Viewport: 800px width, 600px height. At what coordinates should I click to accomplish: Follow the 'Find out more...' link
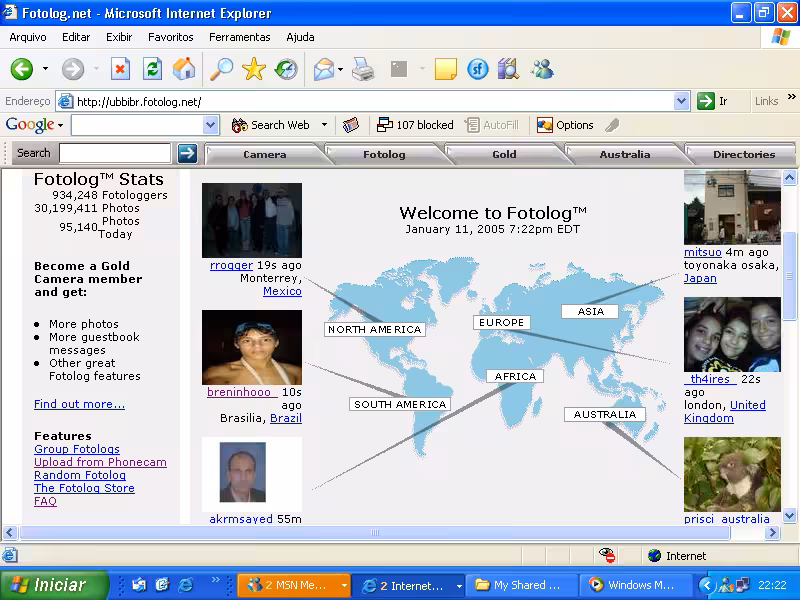tap(79, 404)
